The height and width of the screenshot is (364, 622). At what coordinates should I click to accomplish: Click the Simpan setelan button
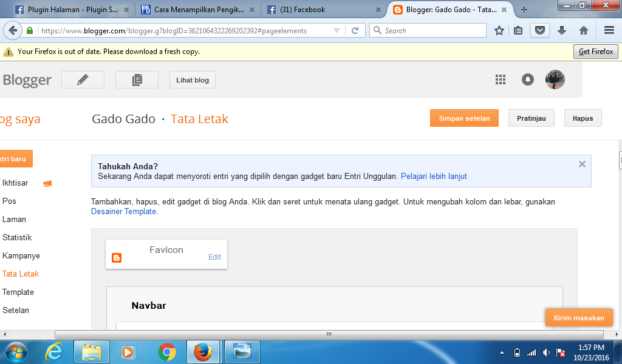pos(464,118)
